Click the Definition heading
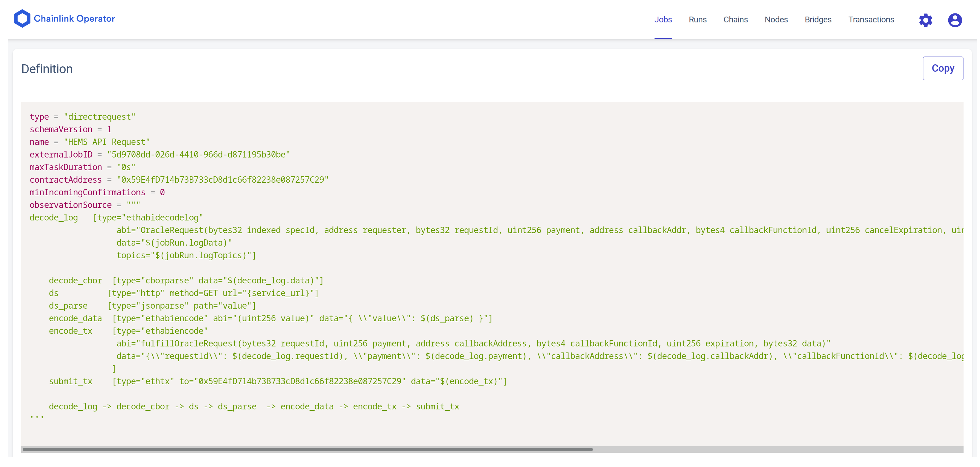 (47, 69)
